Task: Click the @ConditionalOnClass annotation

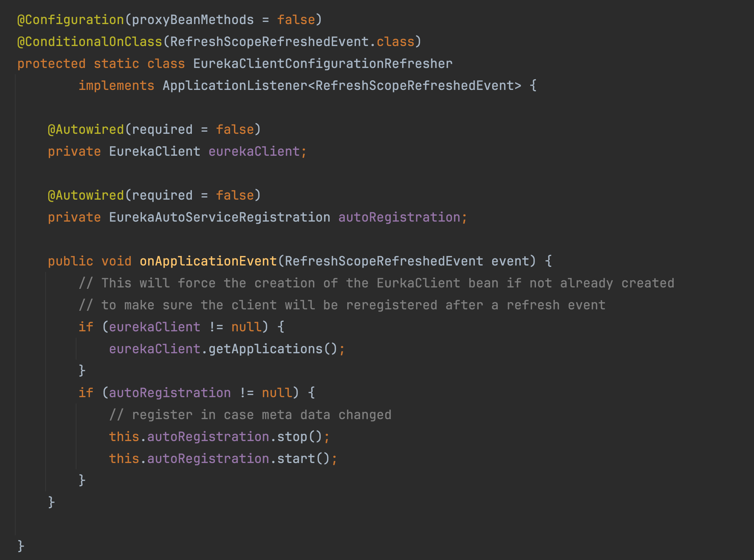Action: click(90, 42)
